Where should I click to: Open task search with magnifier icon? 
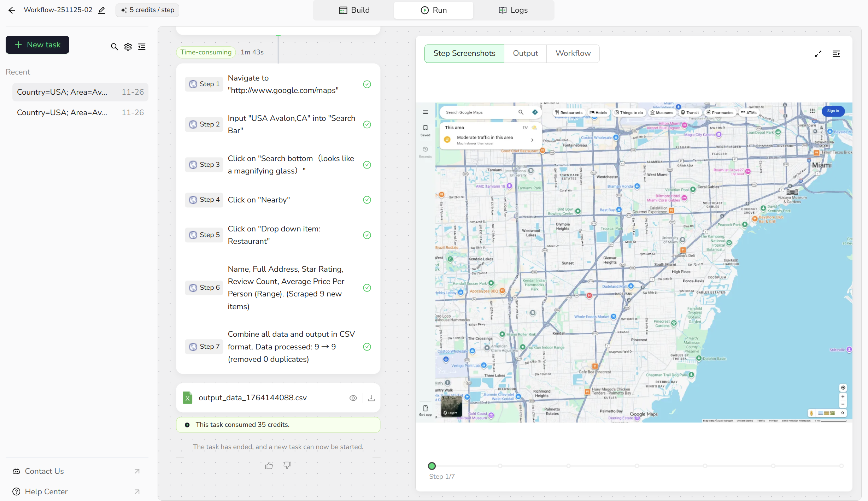[x=114, y=47]
